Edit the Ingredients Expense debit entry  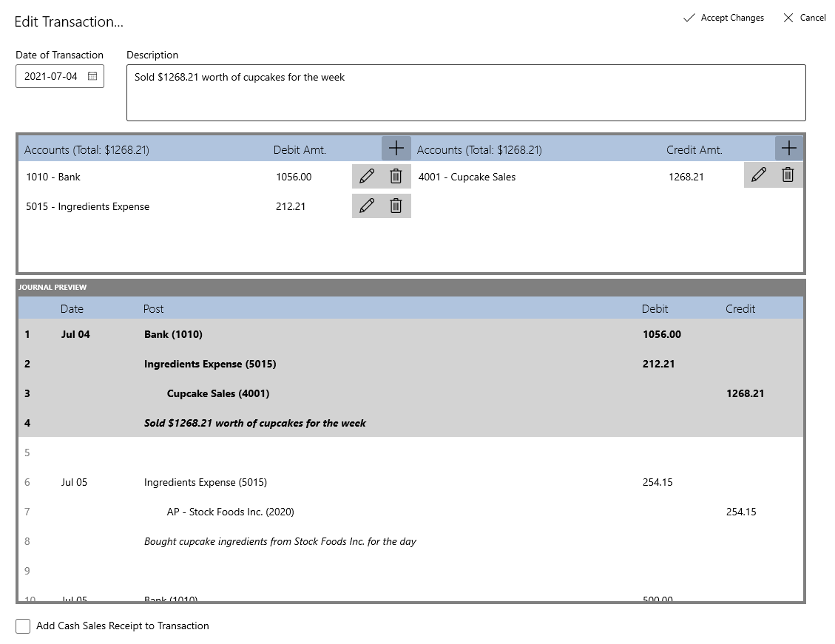[367, 206]
